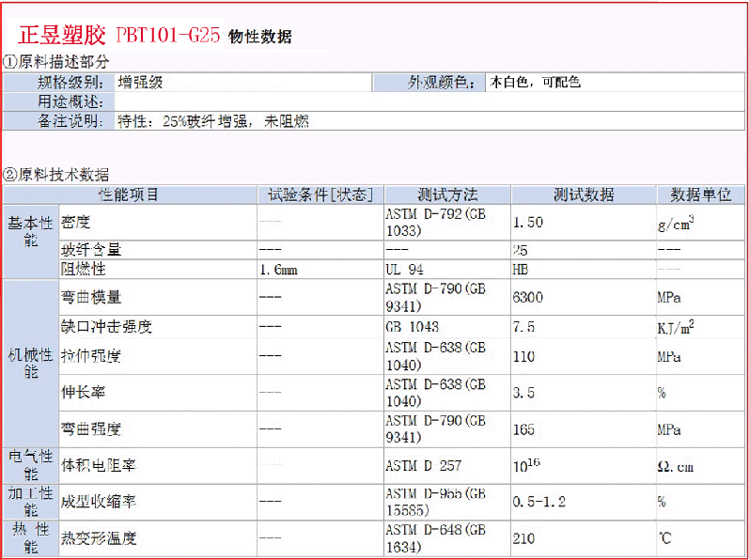Screen dimensions: 749x560
Task: Select the GB 1043 test method cell
Action: click(412, 327)
